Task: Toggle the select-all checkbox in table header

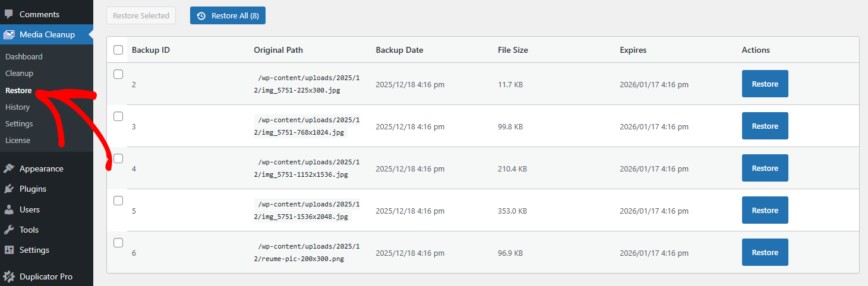Action: pos(118,50)
